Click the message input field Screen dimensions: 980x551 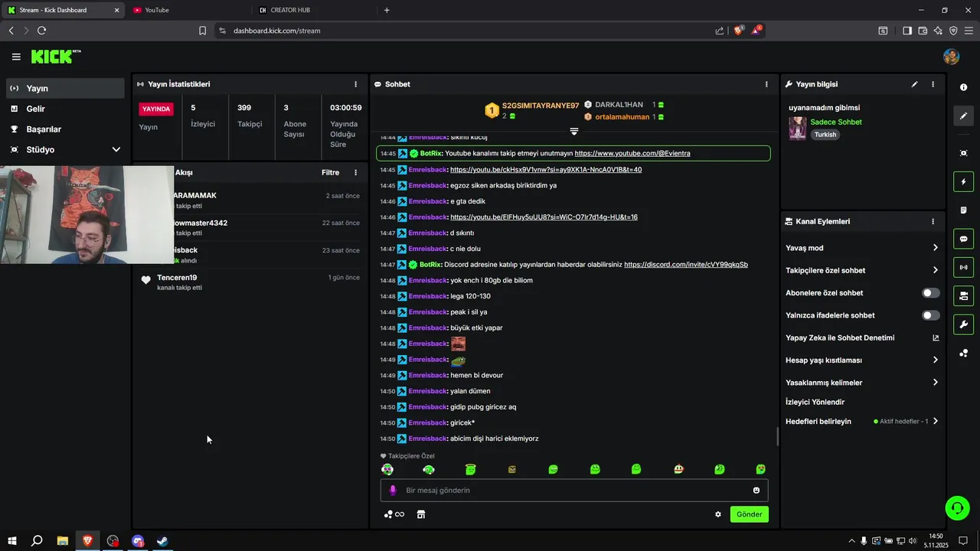[x=574, y=491]
